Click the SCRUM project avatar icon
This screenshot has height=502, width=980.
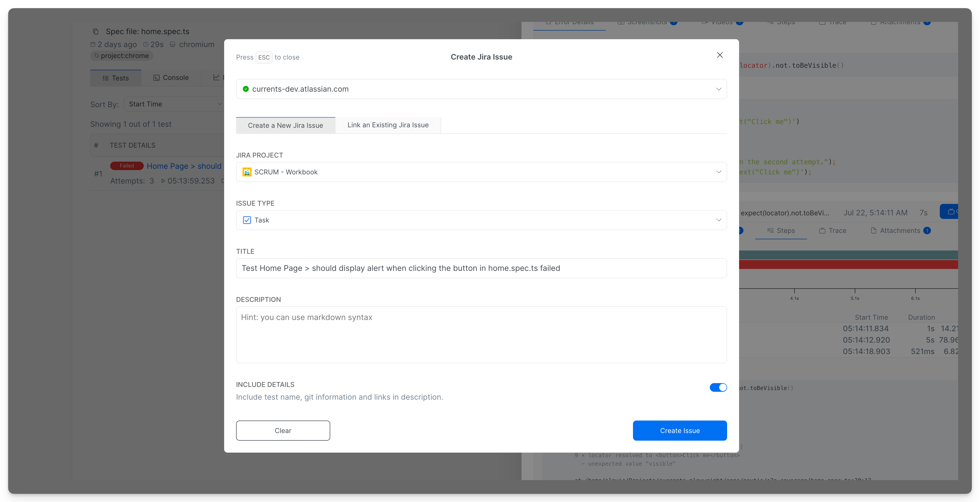pyautogui.click(x=247, y=172)
